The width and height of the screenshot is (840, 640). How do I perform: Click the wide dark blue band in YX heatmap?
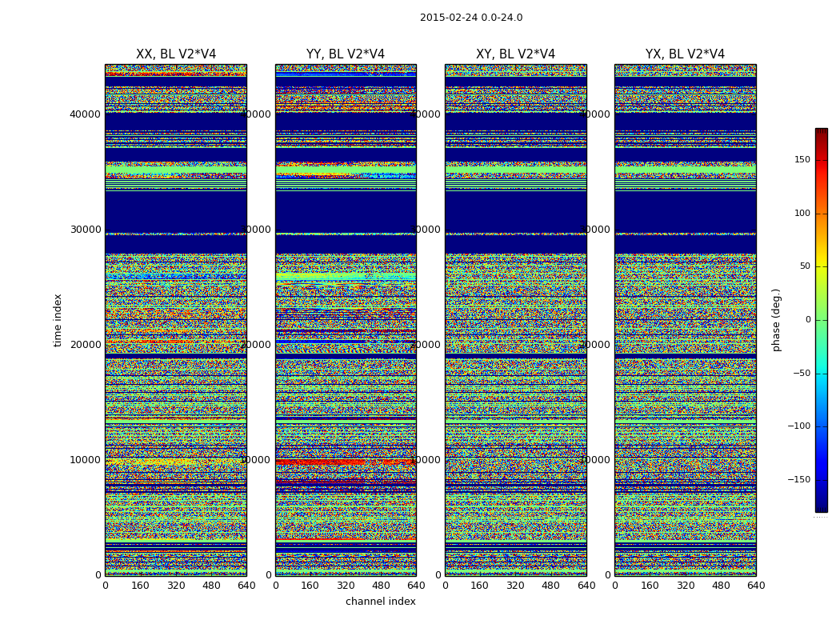[x=685, y=211]
